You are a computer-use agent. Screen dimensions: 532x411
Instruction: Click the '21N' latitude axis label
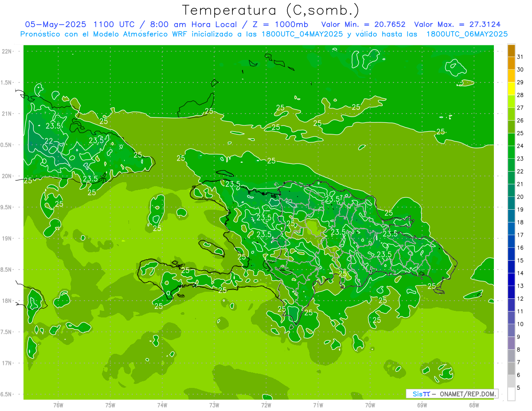coord(7,114)
